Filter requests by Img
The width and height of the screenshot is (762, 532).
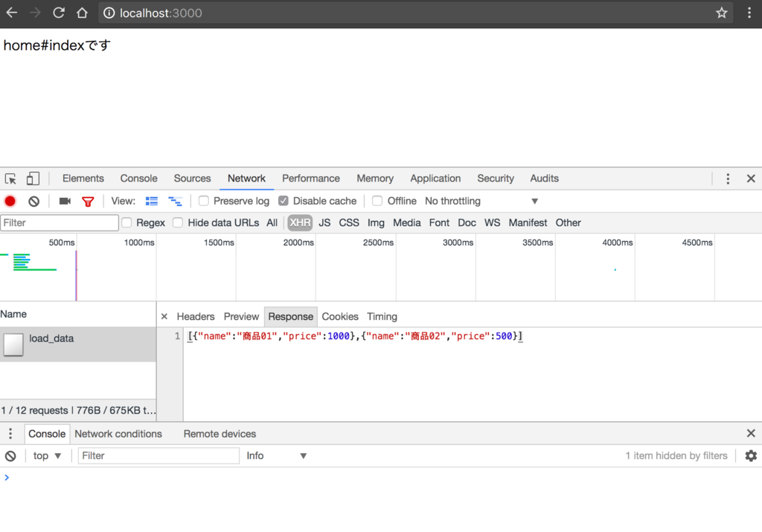click(376, 222)
